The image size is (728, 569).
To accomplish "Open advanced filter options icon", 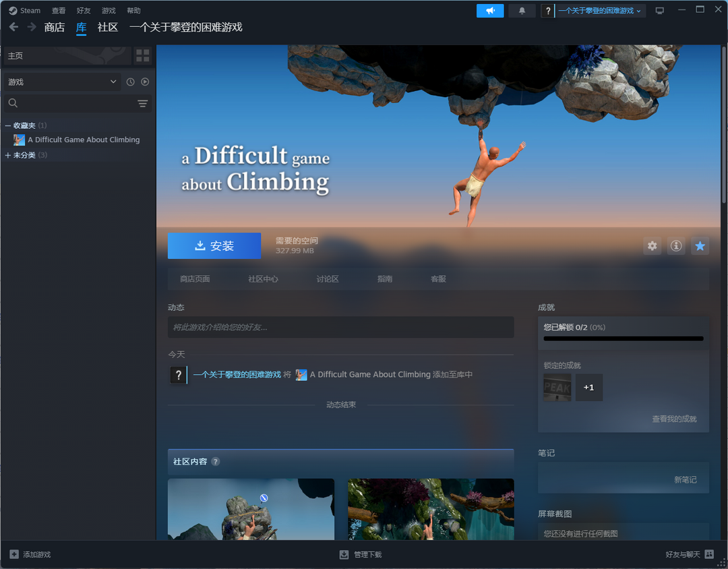I will point(142,103).
